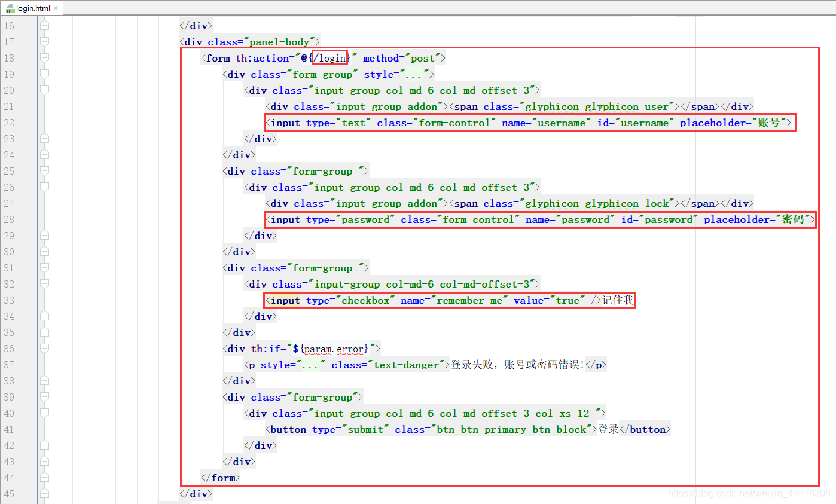This screenshot has height=504, width=836.
Task: Select the login.html editor tab
Action: click(x=31, y=8)
